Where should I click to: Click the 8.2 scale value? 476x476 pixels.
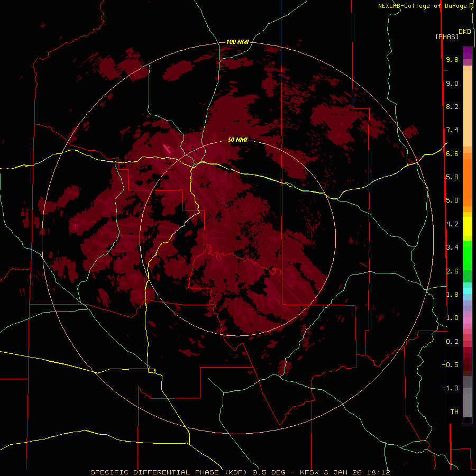(x=452, y=106)
